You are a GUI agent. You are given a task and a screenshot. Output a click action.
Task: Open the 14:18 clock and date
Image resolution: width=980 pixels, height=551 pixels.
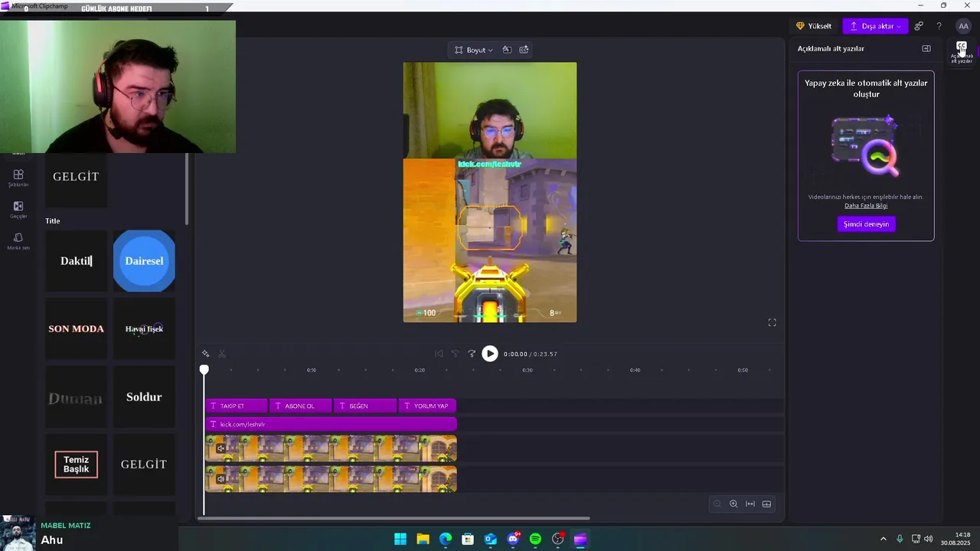coord(955,539)
